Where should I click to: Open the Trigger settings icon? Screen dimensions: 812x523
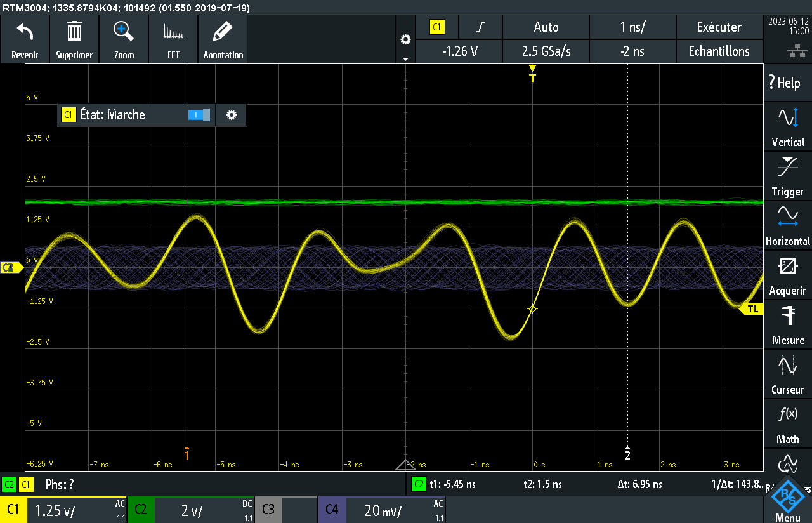click(788, 168)
